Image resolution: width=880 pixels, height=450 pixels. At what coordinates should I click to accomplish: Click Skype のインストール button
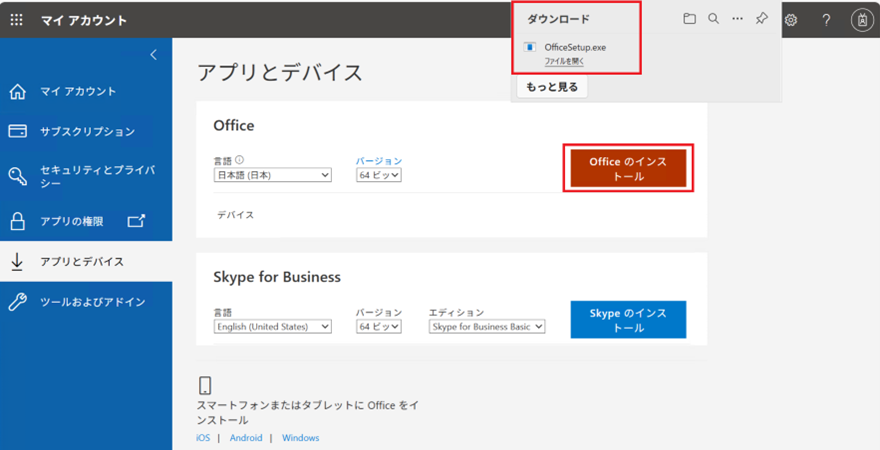628,320
